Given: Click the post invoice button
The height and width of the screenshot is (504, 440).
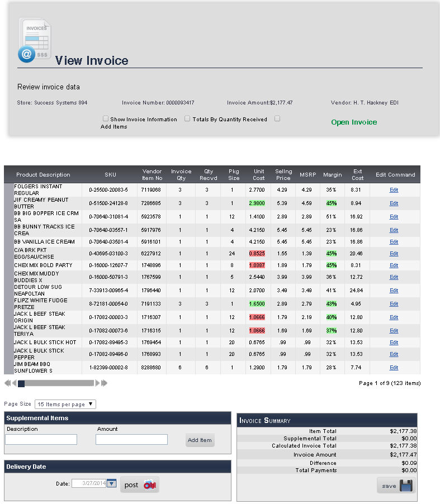Looking at the screenshot, I should coord(140,485).
